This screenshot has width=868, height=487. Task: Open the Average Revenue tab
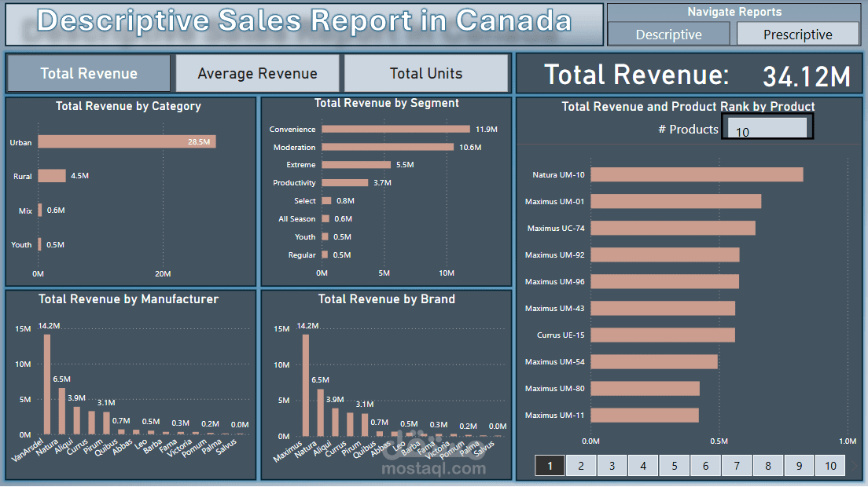point(257,72)
